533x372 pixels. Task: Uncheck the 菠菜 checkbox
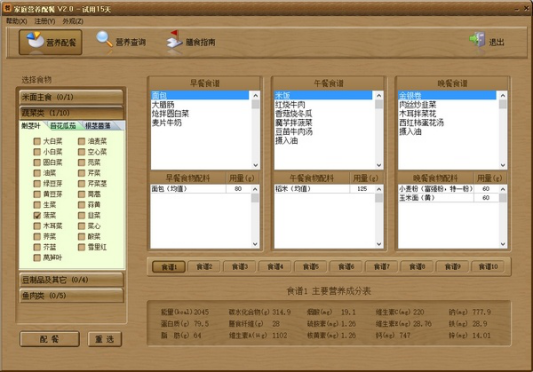tap(37, 215)
